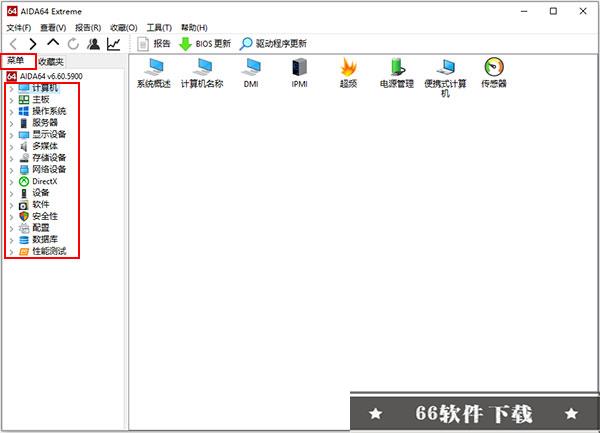600x433 pixels.
Task: Select 显示设备 icon in tree
Action: (24, 135)
